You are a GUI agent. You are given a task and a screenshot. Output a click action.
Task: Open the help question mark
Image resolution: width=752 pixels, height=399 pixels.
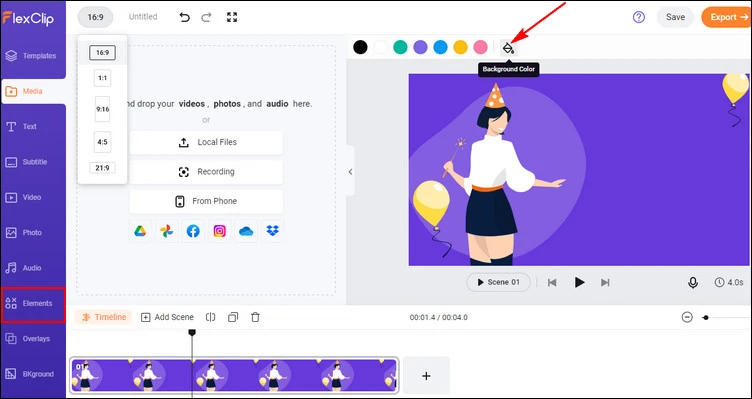pyautogui.click(x=639, y=17)
